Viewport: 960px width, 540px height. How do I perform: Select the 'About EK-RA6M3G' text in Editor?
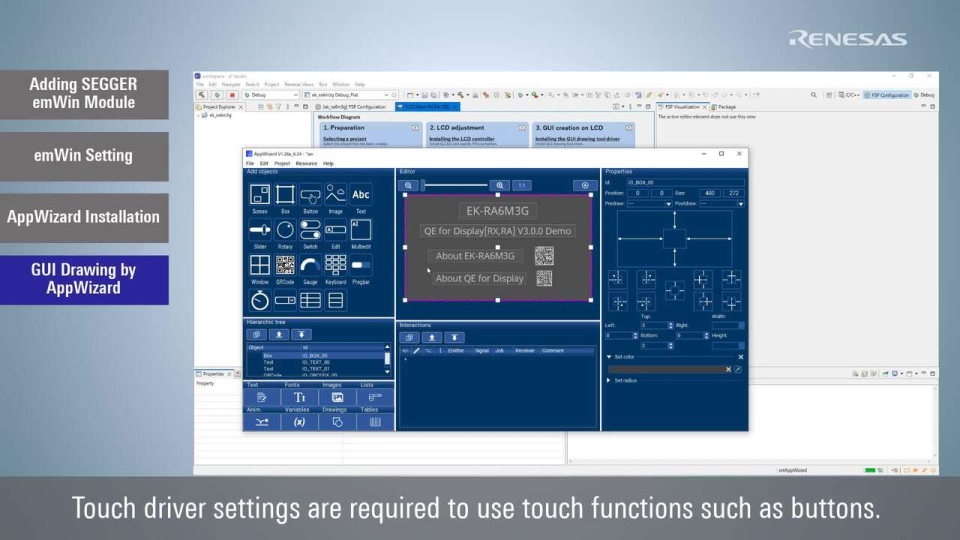[x=475, y=256]
